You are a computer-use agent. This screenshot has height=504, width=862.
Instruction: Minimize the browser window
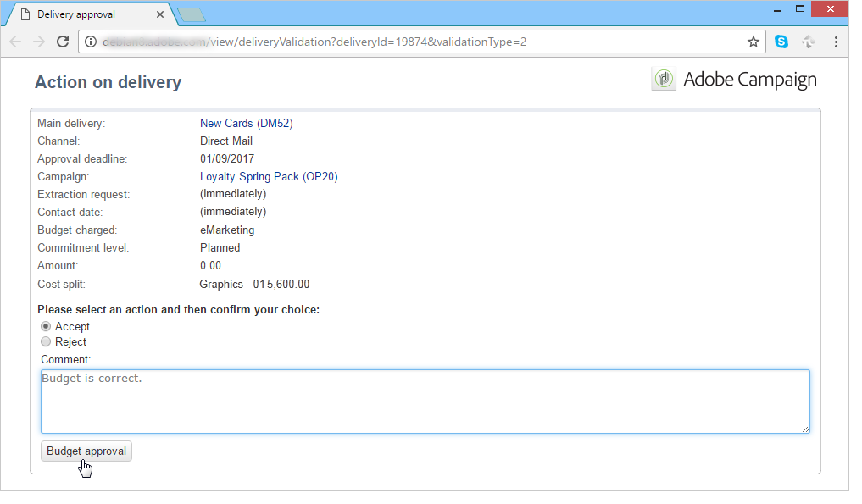click(x=777, y=9)
